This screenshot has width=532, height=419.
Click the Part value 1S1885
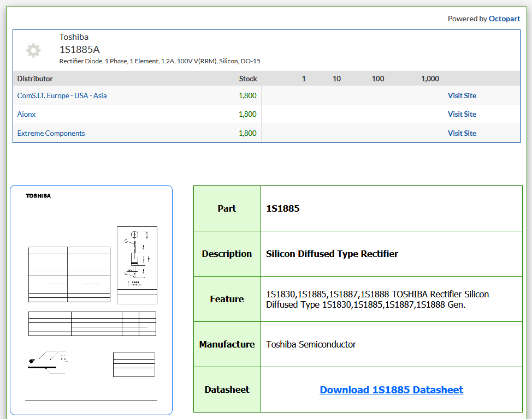pyautogui.click(x=282, y=208)
